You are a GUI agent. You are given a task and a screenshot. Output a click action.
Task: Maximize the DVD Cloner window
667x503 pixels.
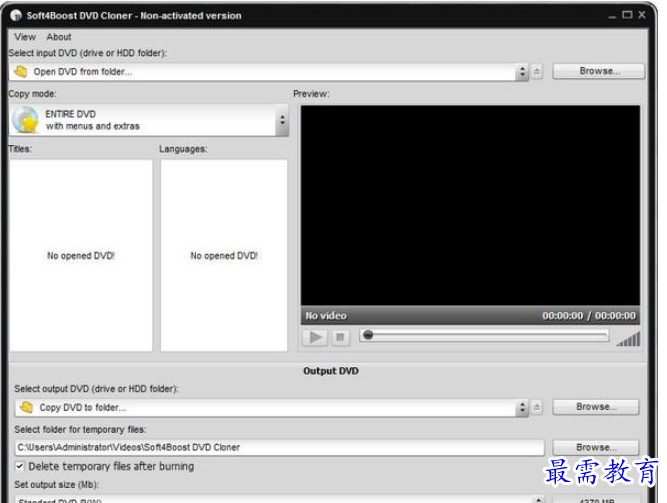click(x=627, y=15)
